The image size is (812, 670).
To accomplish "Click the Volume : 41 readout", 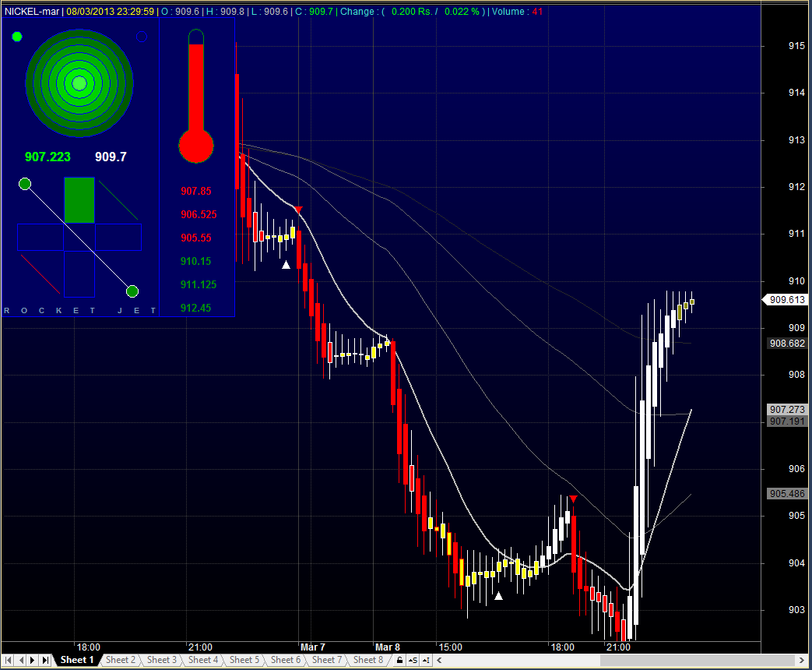I will click(517, 12).
